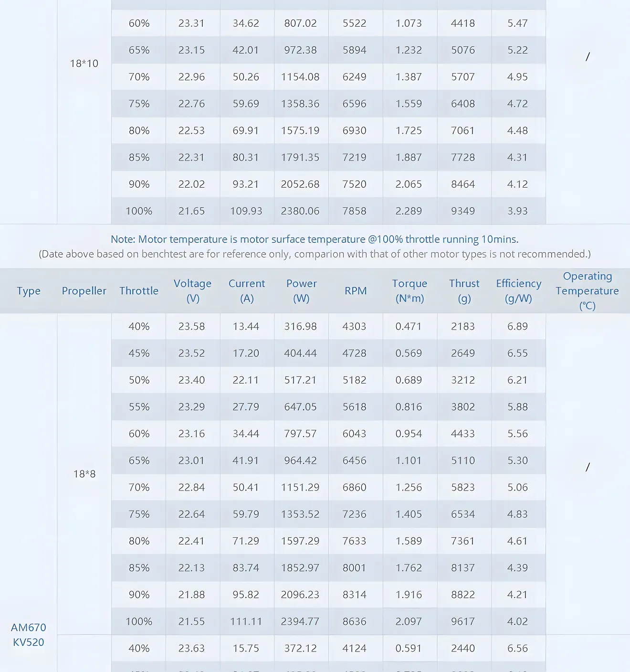Viewport: 630px width, 672px height.
Task: Click the Operating Temperature header
Action: click(587, 291)
